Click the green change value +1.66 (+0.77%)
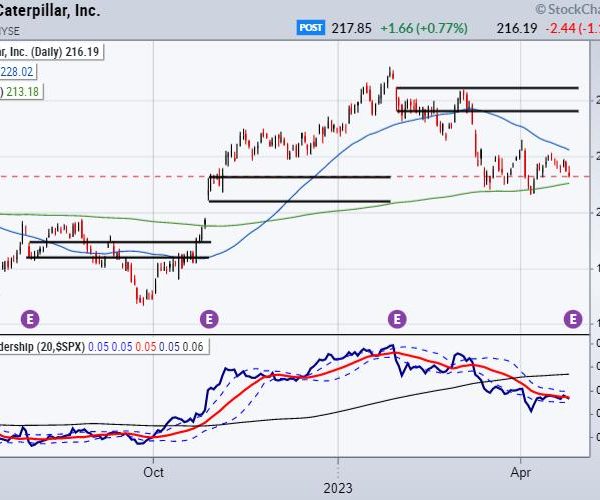 424,28
